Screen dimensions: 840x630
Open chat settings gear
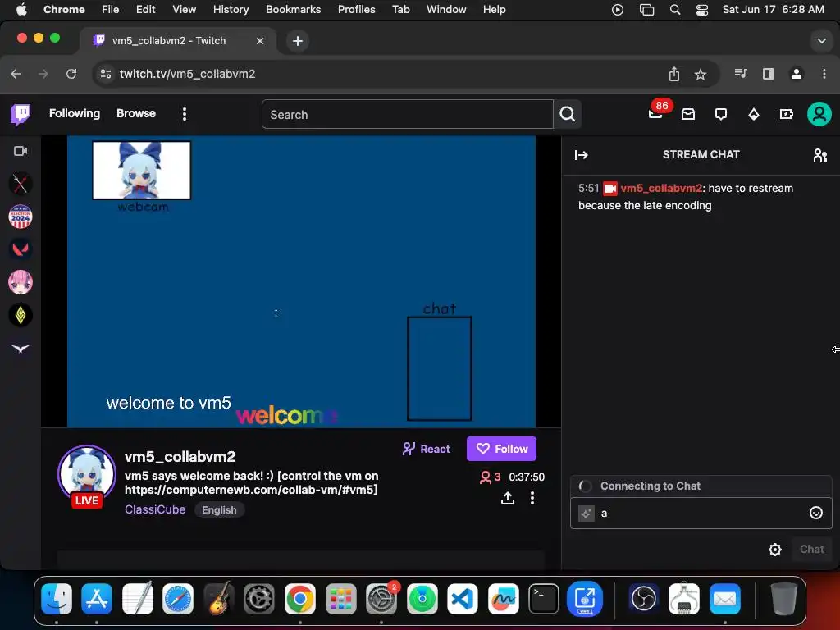pyautogui.click(x=775, y=550)
